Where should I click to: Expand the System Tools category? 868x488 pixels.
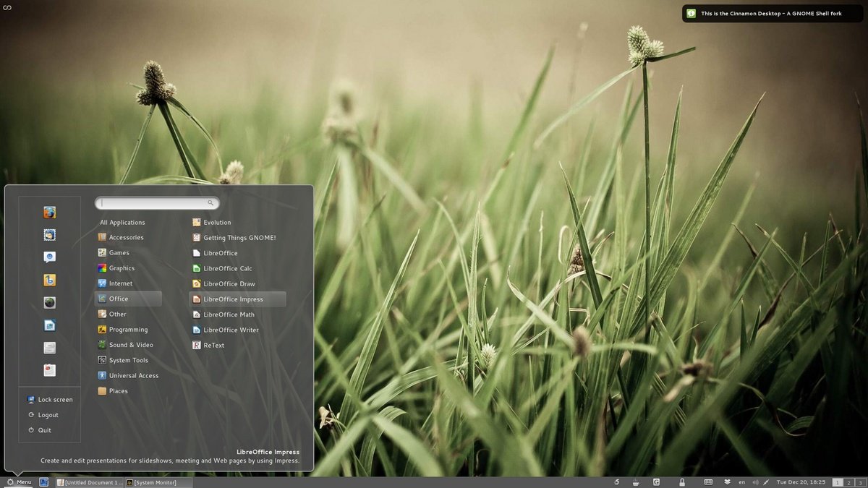[x=128, y=360]
